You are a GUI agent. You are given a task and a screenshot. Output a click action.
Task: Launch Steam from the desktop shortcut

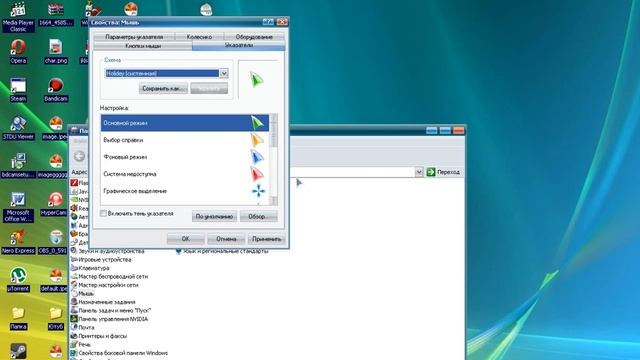[18, 90]
